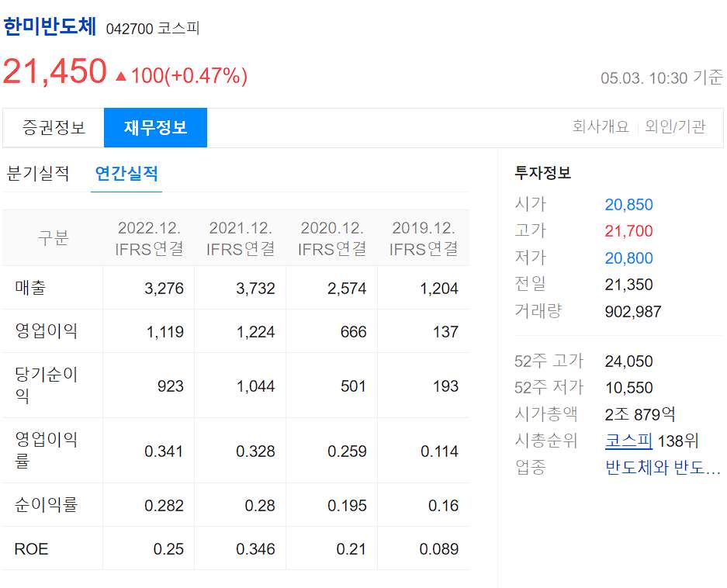This screenshot has width=727, height=588.
Task: Open the 분기실적 sub-tab
Action: [38, 174]
